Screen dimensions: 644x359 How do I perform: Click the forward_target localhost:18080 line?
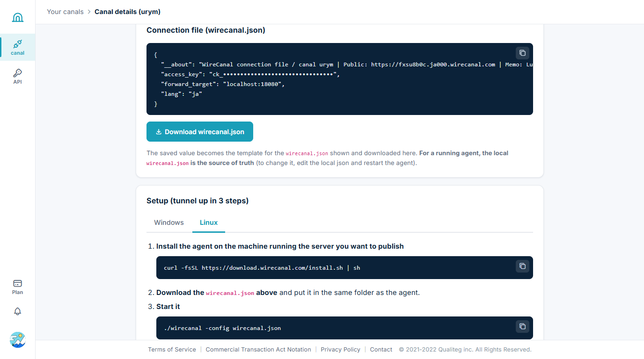tap(223, 84)
